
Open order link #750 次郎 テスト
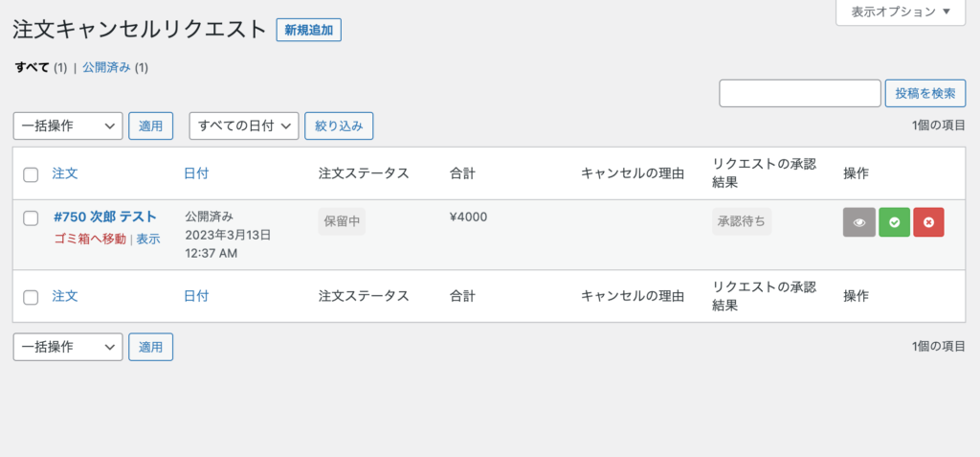(105, 217)
